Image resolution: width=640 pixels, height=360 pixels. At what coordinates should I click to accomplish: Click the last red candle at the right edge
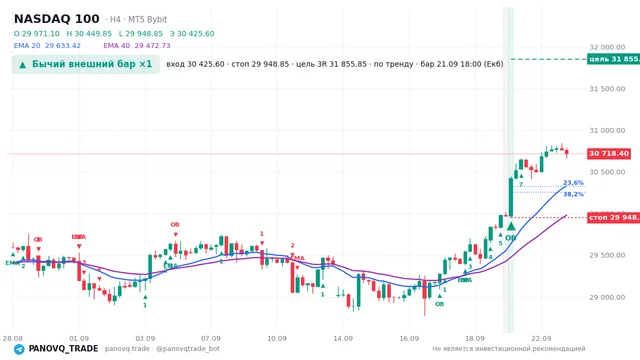(567, 153)
